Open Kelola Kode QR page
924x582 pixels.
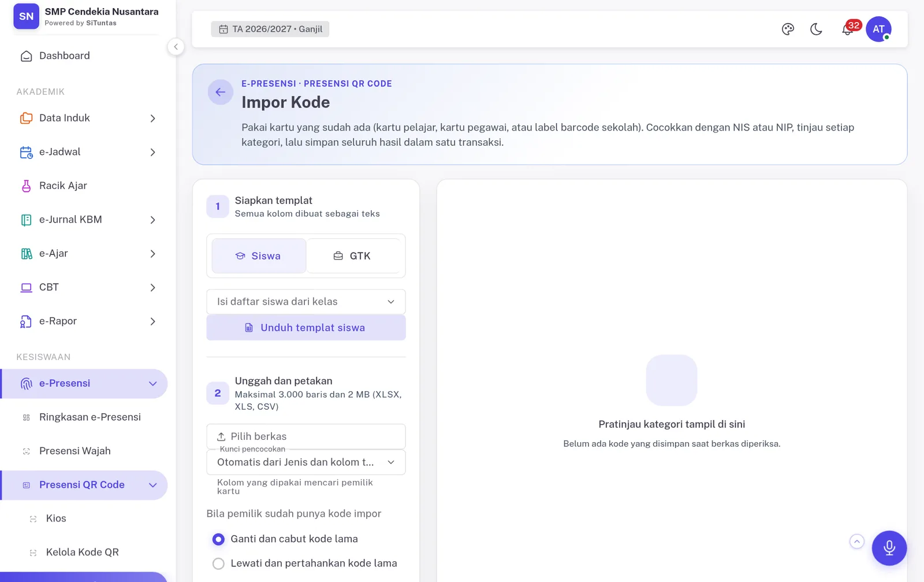[x=85, y=552]
